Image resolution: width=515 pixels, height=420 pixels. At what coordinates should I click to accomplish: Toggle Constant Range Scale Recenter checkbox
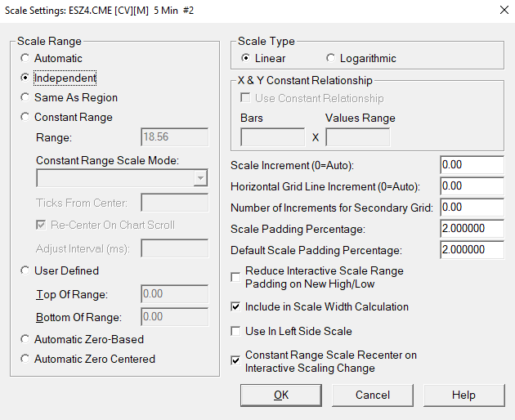click(236, 358)
